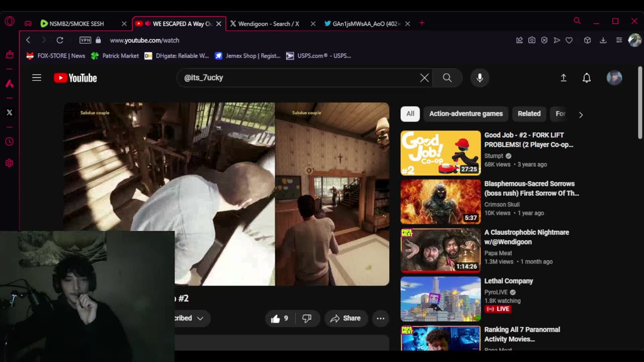Close the WE ESCAPED A Way Out tab
The image size is (644, 362).
[x=218, y=24]
